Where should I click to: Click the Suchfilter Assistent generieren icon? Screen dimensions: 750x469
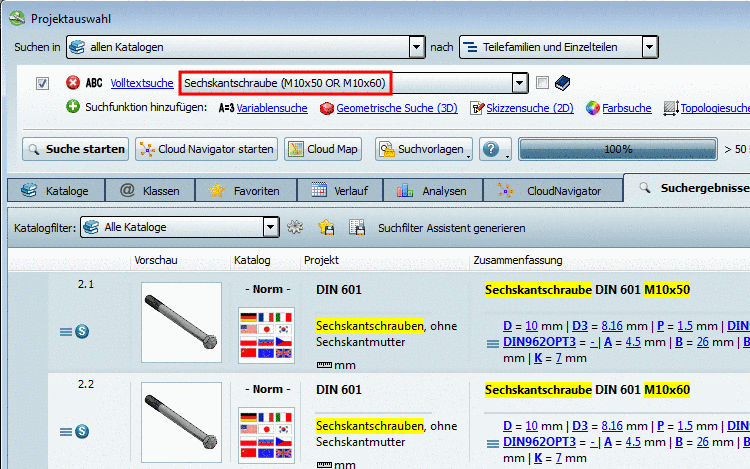point(357,227)
